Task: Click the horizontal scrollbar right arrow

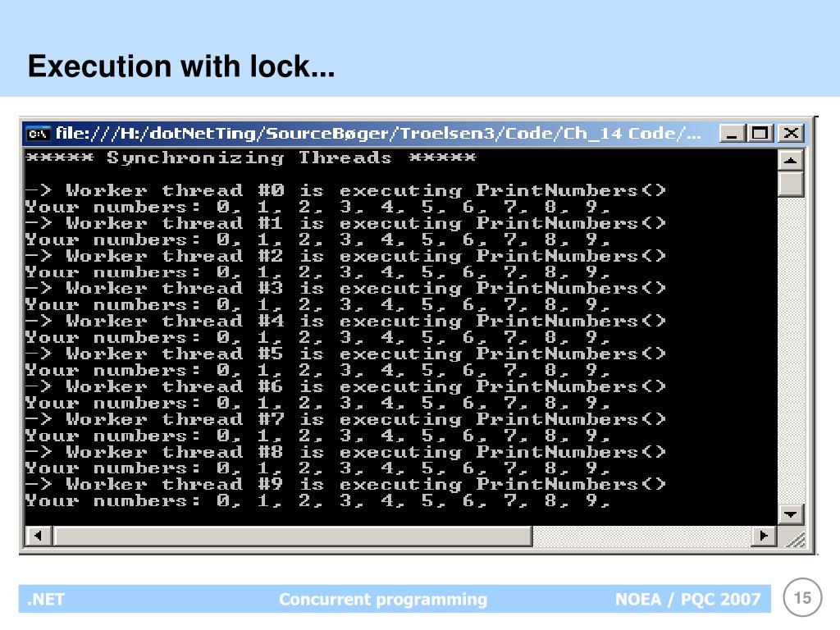Action: pyautogui.click(x=764, y=535)
